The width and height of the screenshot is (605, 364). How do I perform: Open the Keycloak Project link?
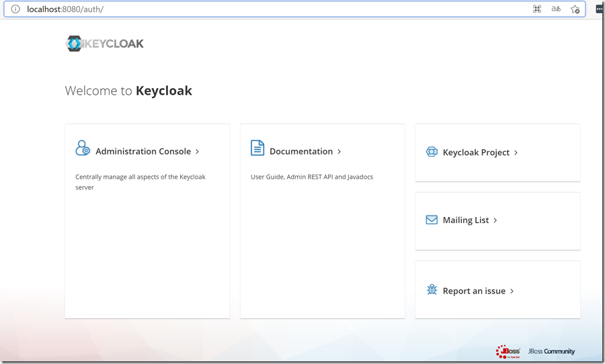click(476, 152)
